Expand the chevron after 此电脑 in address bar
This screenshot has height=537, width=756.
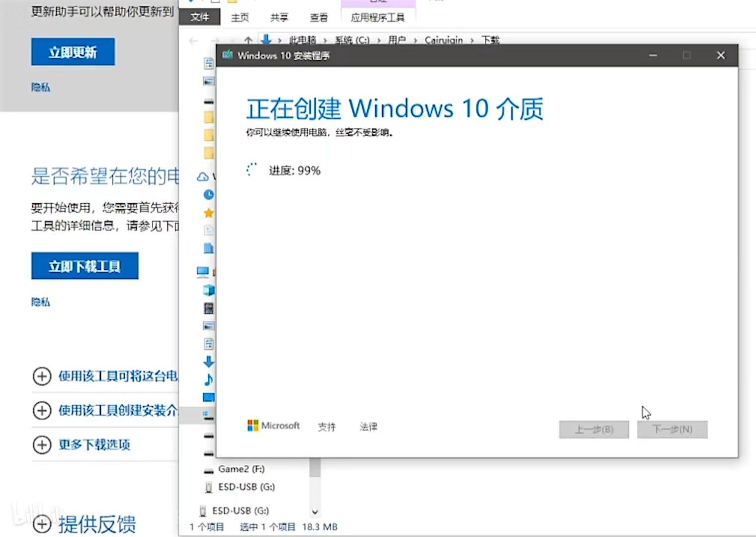[326, 40]
